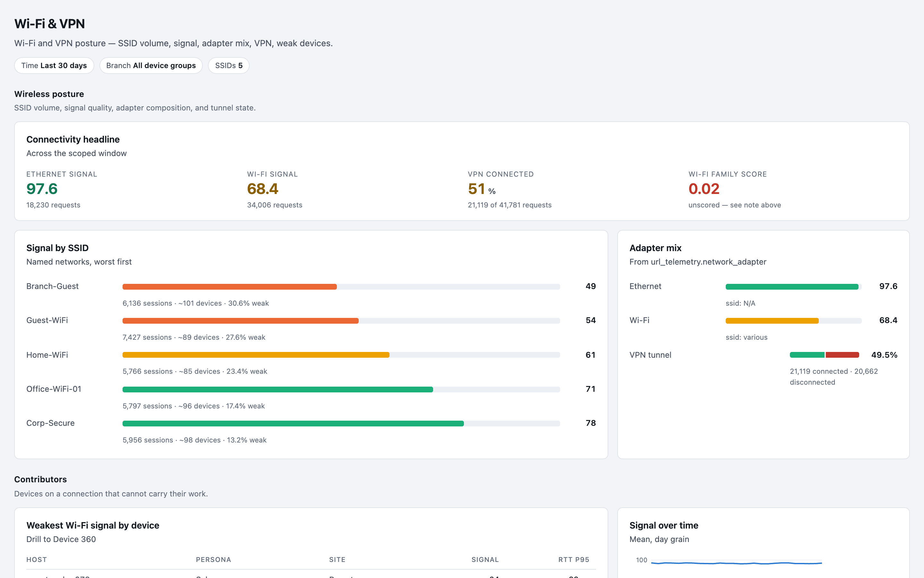Click the Home-WiFi network label
The height and width of the screenshot is (578, 924).
pyautogui.click(x=47, y=355)
